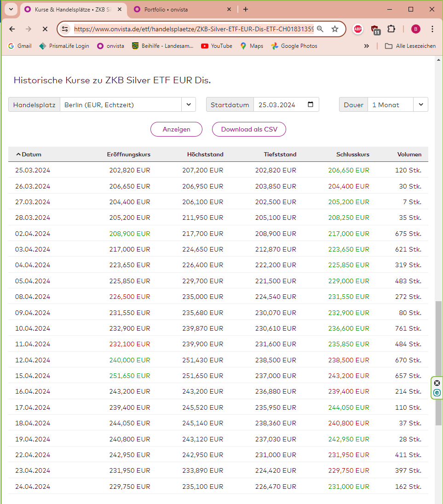
Task: Open a new tab with the plus icon
Action: point(246,9)
